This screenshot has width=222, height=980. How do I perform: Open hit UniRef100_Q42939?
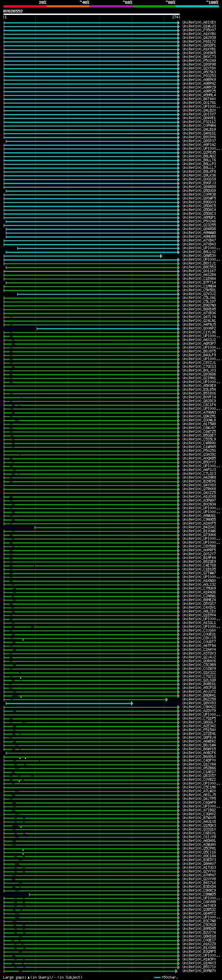(x=199, y=38)
